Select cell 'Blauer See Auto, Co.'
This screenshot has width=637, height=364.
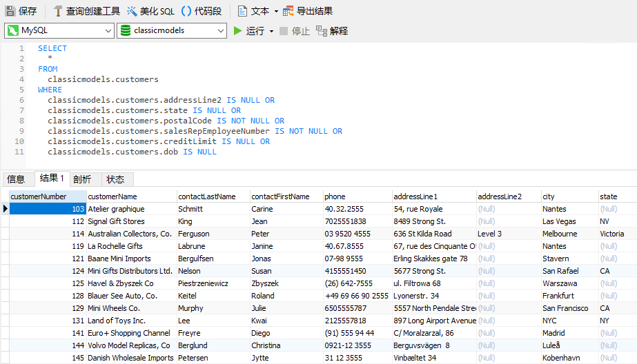tap(132, 296)
